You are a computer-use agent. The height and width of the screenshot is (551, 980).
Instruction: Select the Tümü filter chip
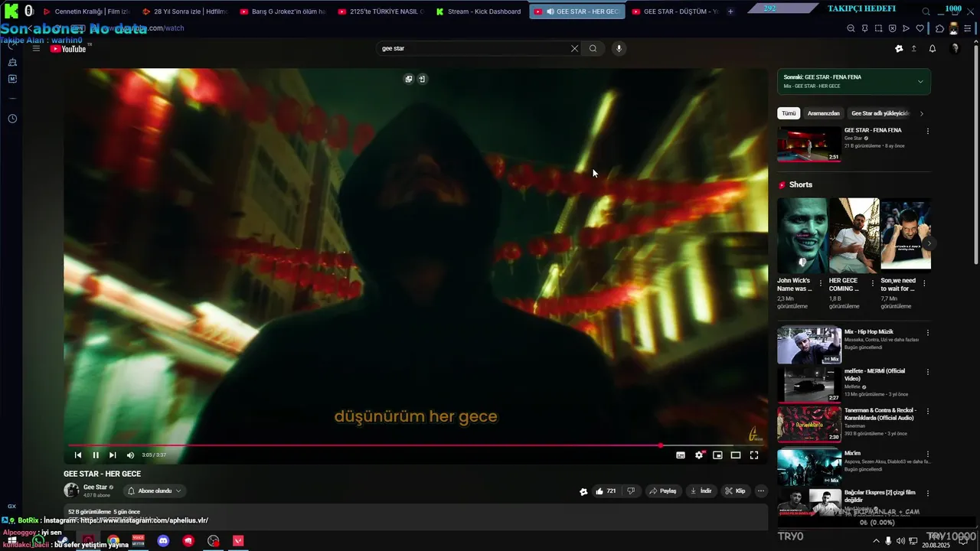point(789,113)
